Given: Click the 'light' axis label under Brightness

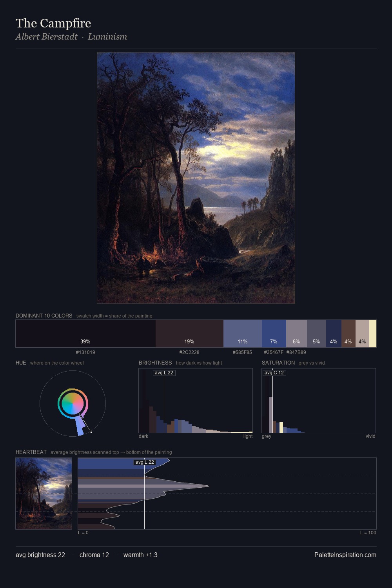Looking at the screenshot, I should (248, 436).
